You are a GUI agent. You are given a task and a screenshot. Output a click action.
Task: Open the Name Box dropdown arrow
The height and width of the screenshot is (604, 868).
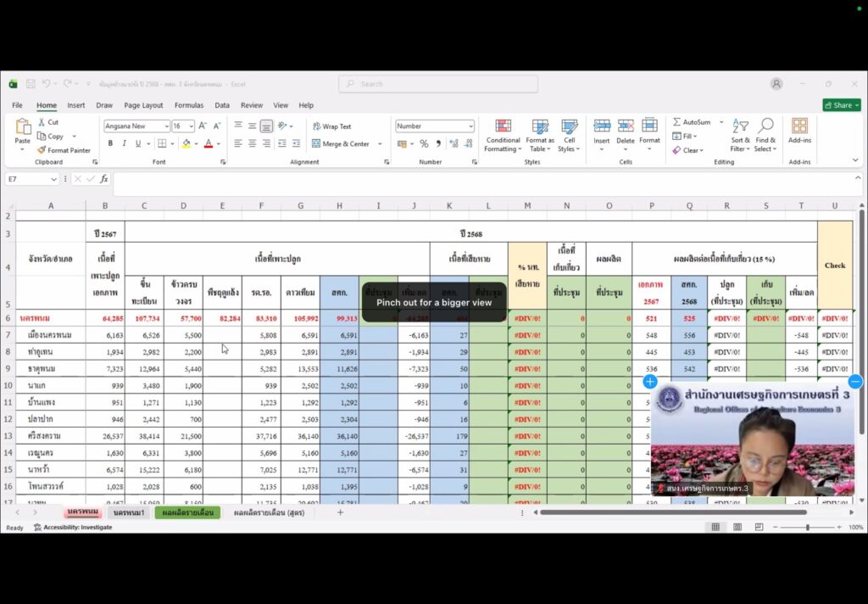click(53, 179)
